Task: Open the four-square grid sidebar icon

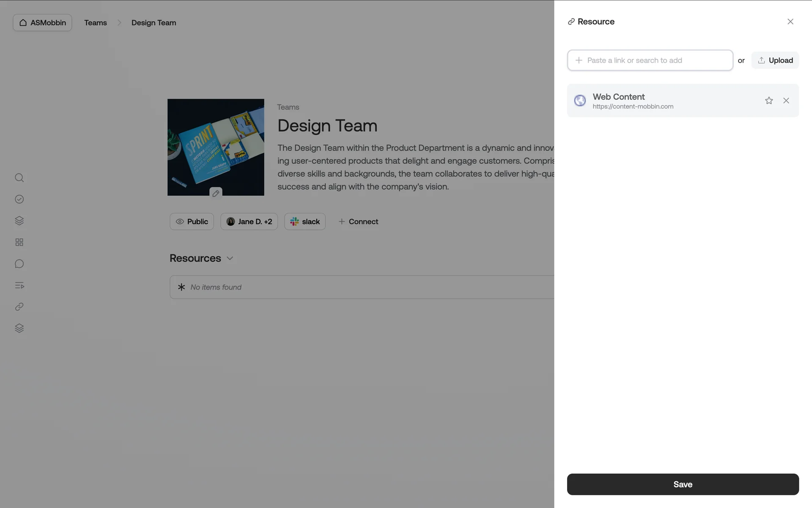Action: point(19,242)
